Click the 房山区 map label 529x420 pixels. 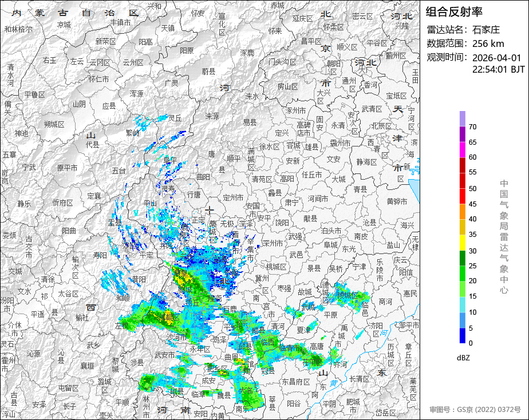pos(287,86)
